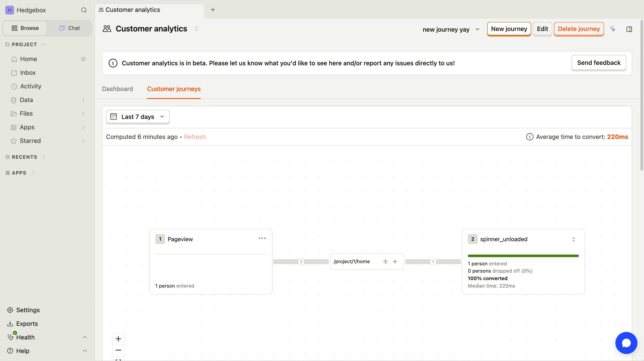644x361 pixels.
Task: Collapse the spinner_unloaded node card
Action: 573,239
